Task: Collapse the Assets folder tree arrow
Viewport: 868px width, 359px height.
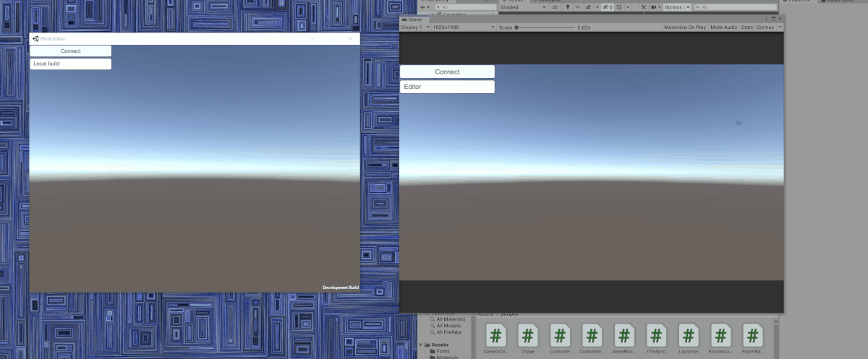Action: (x=420, y=345)
